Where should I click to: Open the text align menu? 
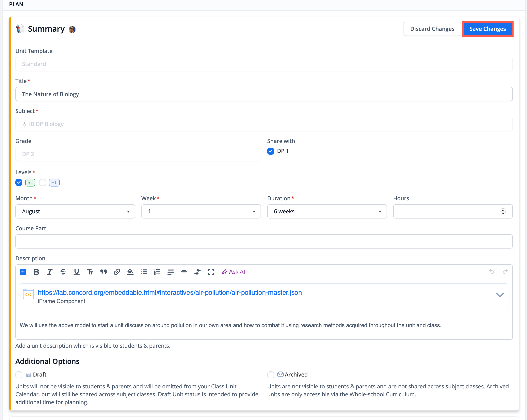[x=171, y=272]
